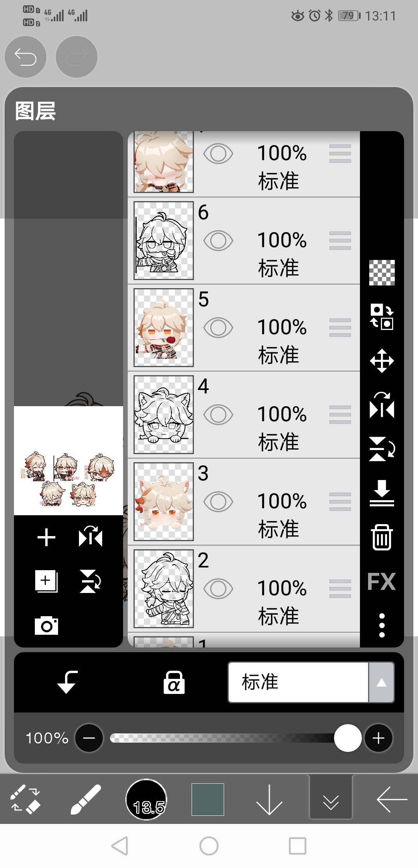Toggle the alpha lock icon

coord(174,682)
